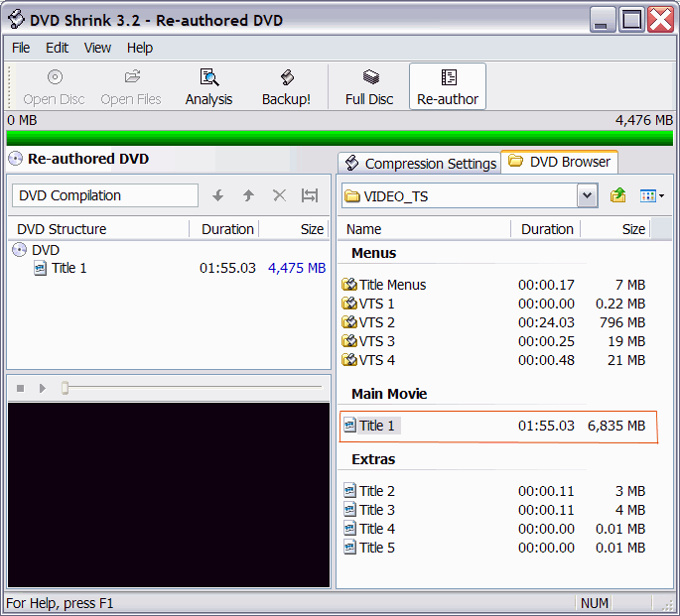
Task: Select Title 3 under Extras
Action: (x=369, y=510)
